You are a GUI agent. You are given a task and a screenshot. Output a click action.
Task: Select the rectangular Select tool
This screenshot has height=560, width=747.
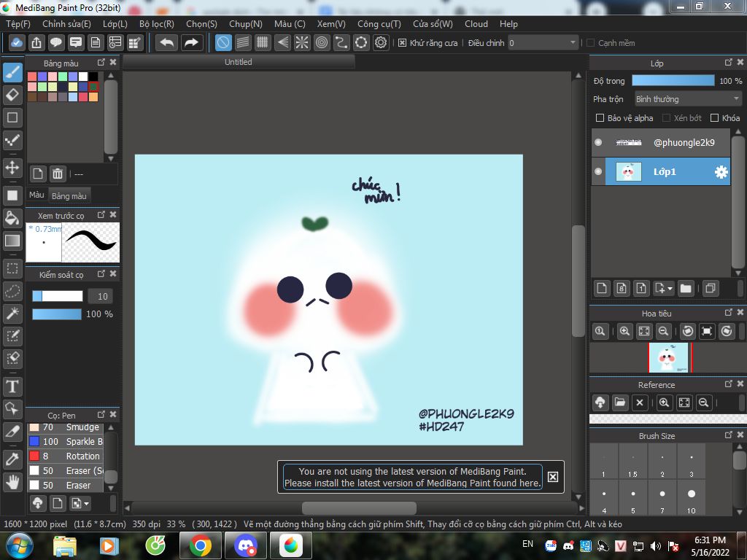click(12, 269)
